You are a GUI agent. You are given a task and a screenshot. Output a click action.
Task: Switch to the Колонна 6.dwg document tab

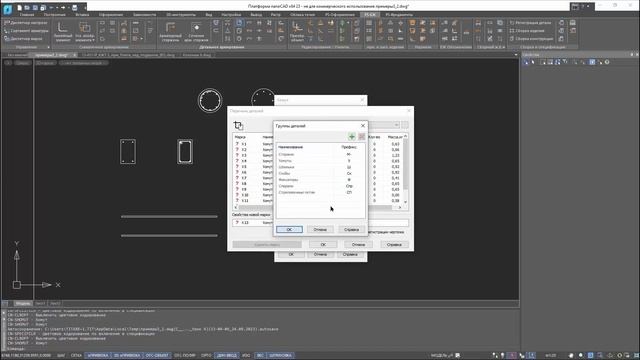pyautogui.click(x=196, y=55)
